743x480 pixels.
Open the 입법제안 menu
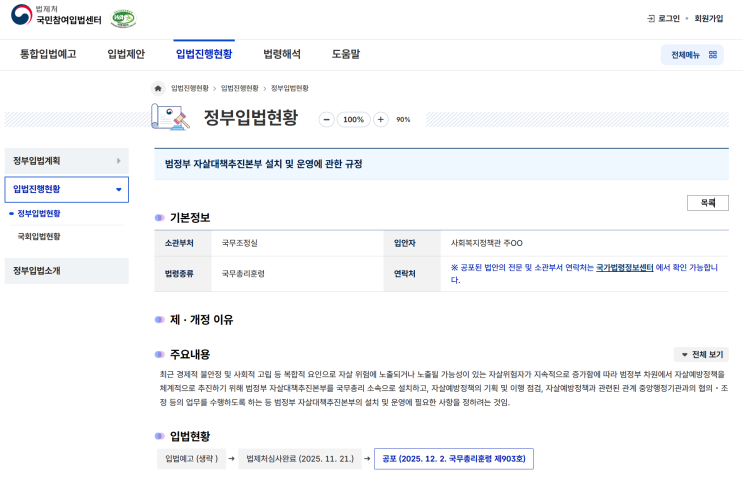(126, 54)
